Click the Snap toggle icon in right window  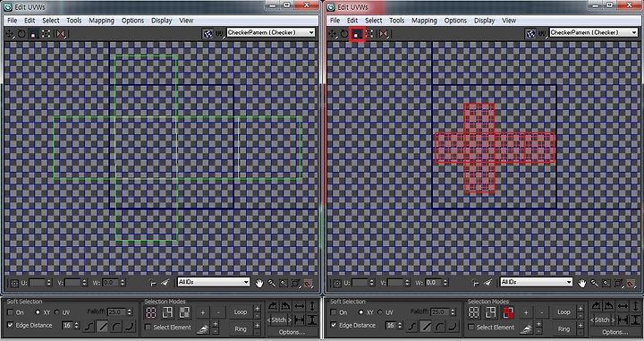click(631, 283)
